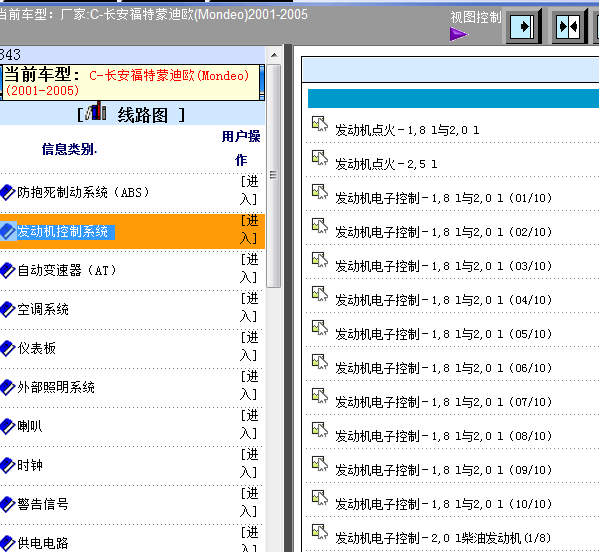Click [进入] for 防抱死制动系统（ABS）
The height and width of the screenshot is (552, 599).
click(x=249, y=191)
